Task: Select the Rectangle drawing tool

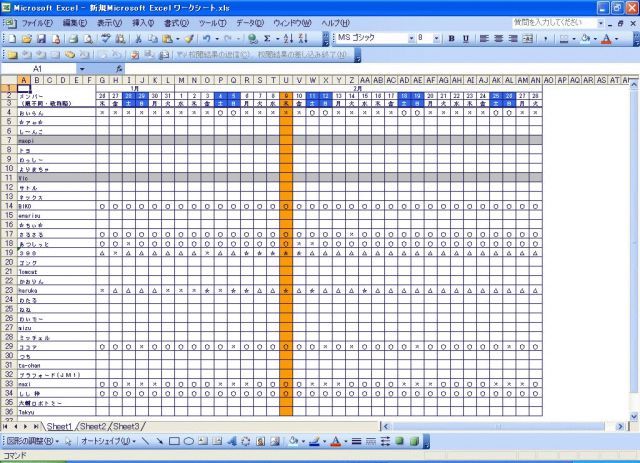Action: coord(174,441)
